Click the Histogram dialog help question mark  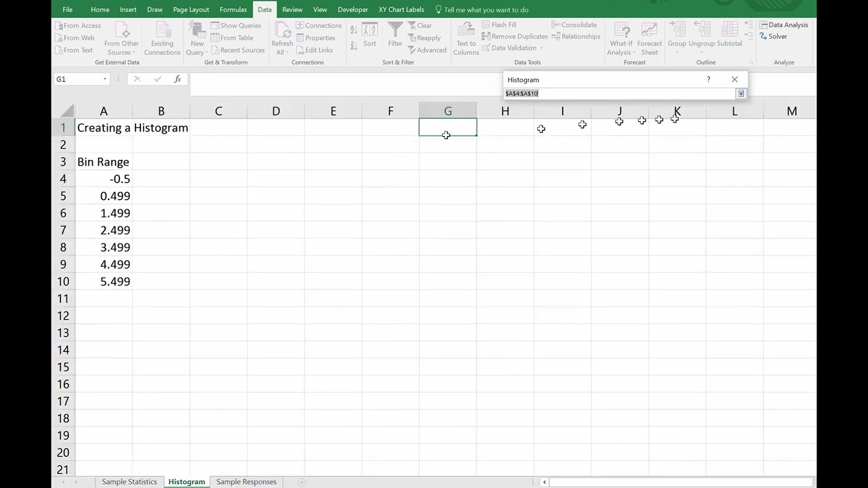(709, 79)
